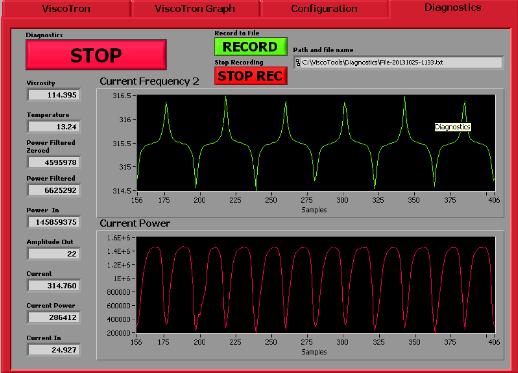Click the Current Power value 286412
This screenshot has width=518, height=373.
click(x=54, y=317)
